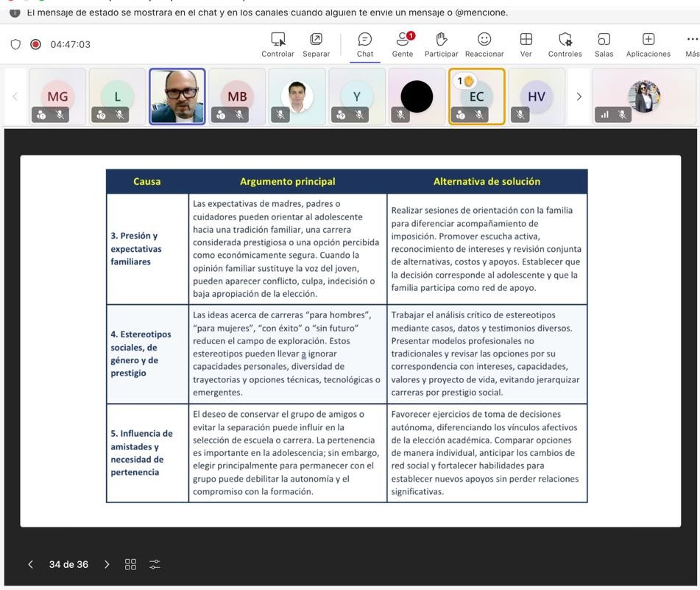
Task: Expand the Más options menu
Action: tap(692, 45)
